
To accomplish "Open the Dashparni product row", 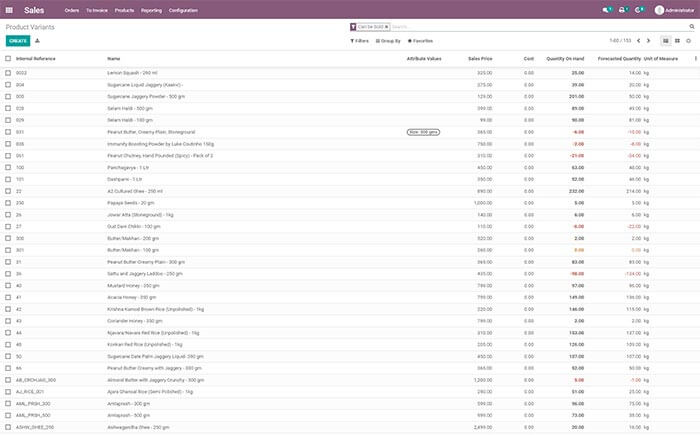I will coord(350,179).
